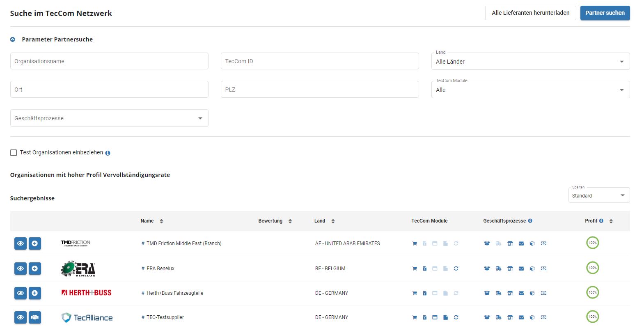The height and width of the screenshot is (326, 644).
Task: Click handshake icon in TEC-Testsupplier row
Action: coord(35,317)
